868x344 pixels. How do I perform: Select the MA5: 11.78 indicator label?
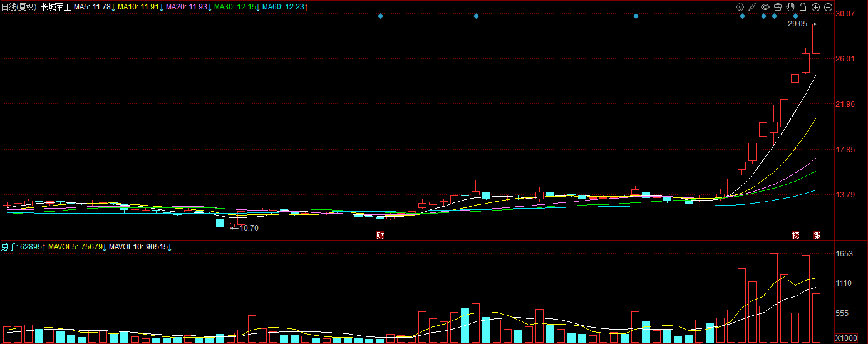pos(94,7)
